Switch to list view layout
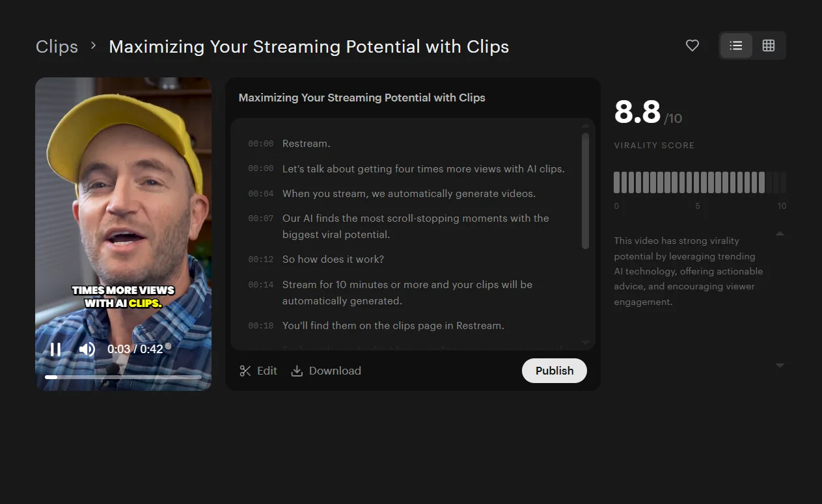 click(736, 46)
